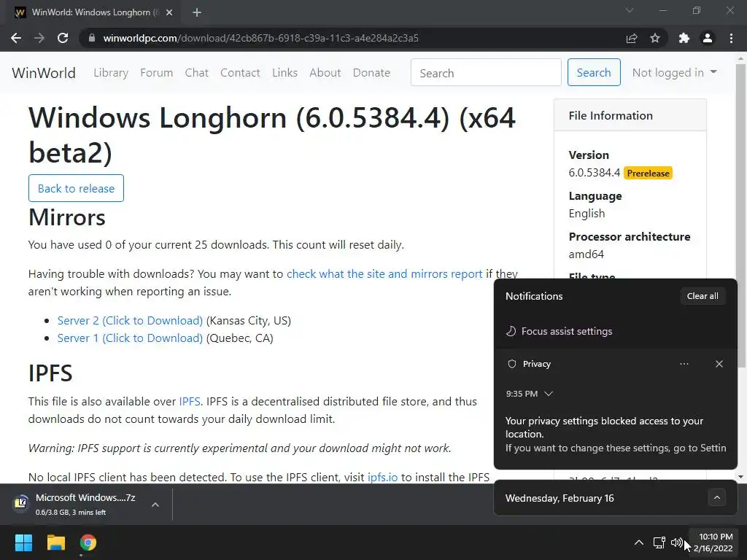
Task: Open check what the site and mirrors report
Action: 384,274
